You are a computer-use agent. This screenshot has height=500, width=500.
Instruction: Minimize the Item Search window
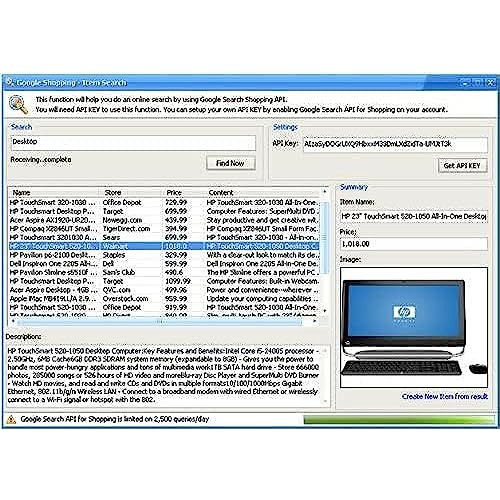tap(465, 82)
